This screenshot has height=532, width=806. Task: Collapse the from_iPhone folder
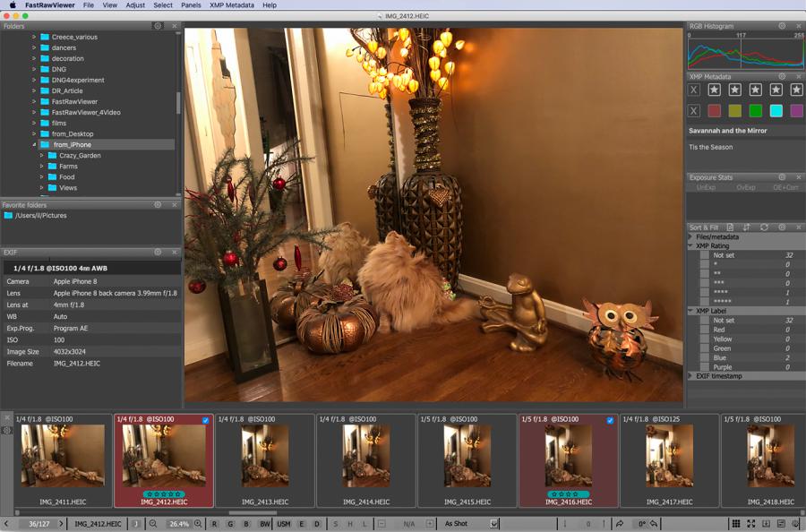(x=35, y=144)
